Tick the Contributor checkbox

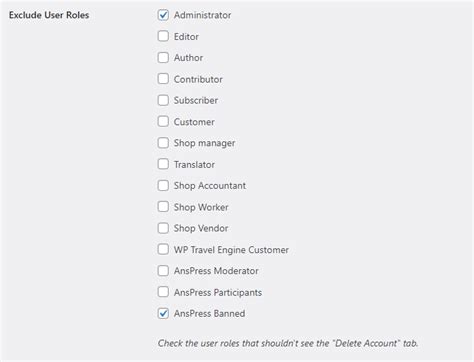pyautogui.click(x=163, y=79)
